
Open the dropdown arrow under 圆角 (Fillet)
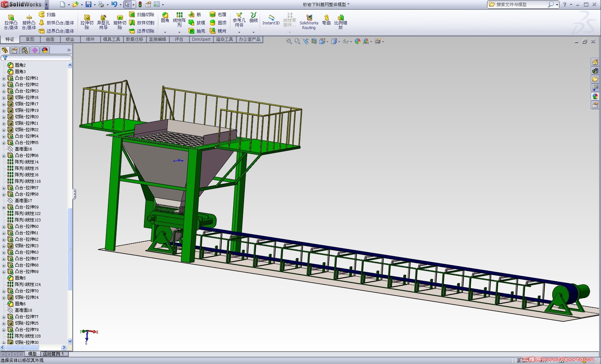[165, 32]
